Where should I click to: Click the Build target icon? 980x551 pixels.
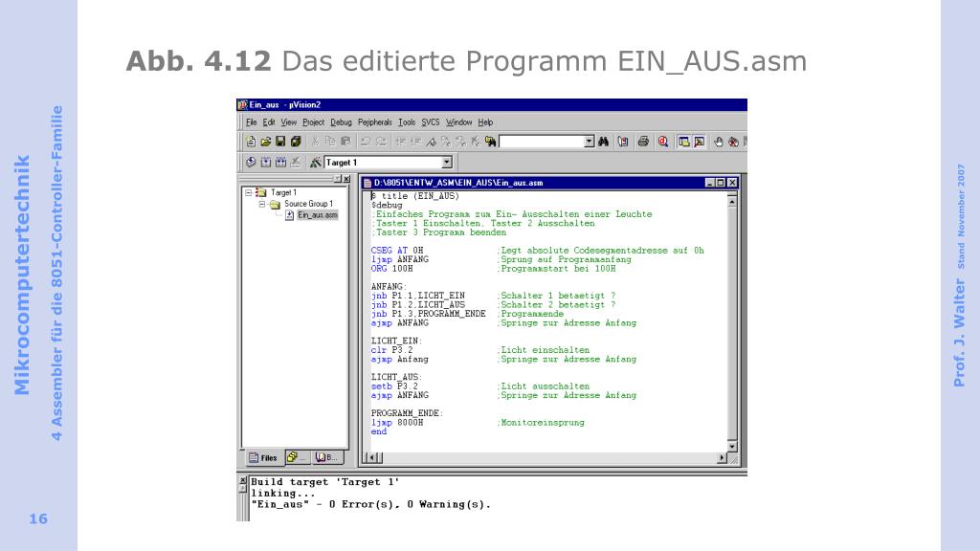(266, 163)
